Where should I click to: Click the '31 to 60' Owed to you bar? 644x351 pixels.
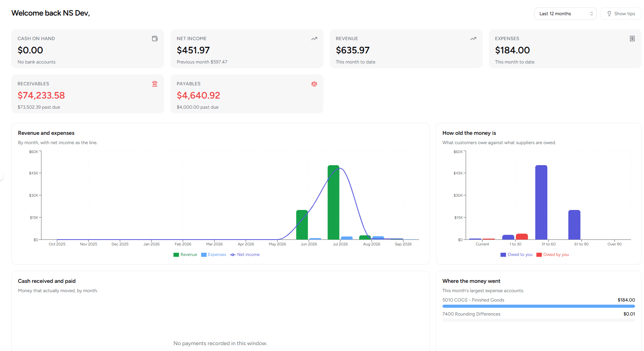[541, 202]
